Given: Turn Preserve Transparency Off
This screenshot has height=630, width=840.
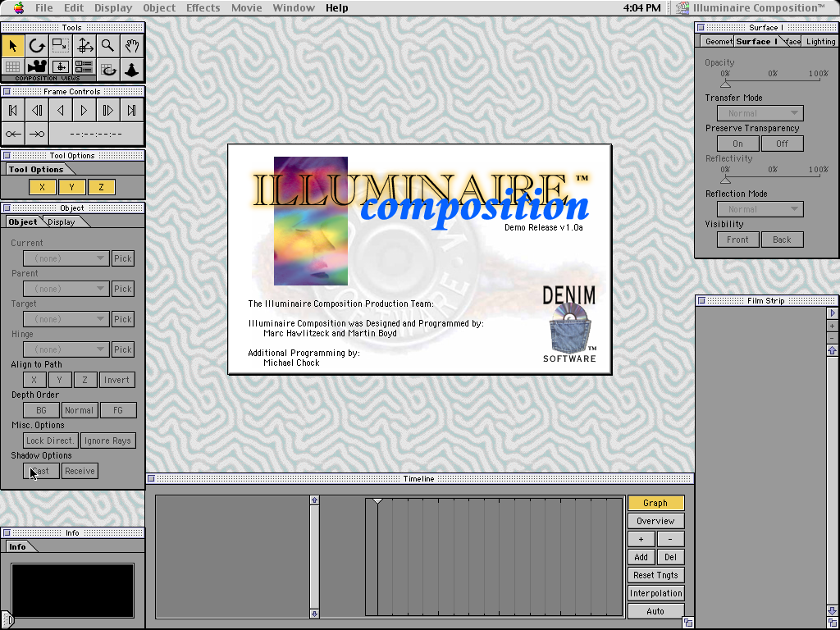Looking at the screenshot, I should (782, 144).
